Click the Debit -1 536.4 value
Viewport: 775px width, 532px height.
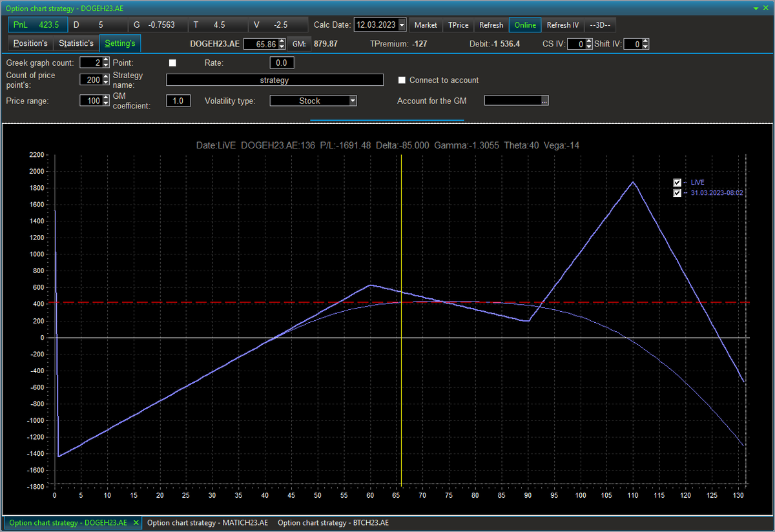click(504, 44)
